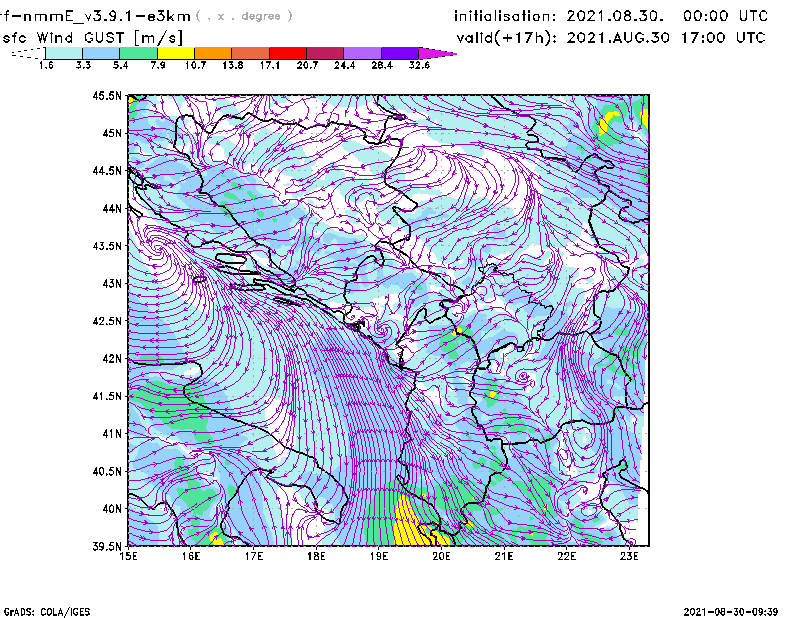
Task: Click the 41.5N latitude label
Action: [x=107, y=396]
